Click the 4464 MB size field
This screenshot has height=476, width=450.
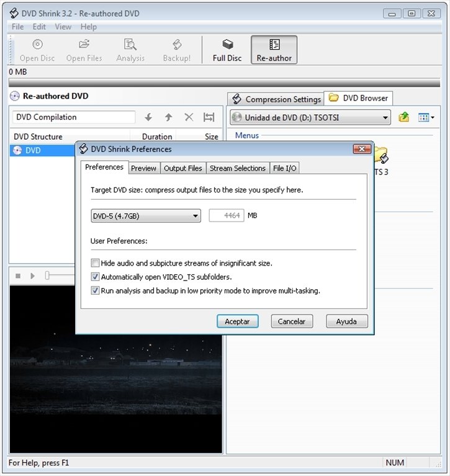point(226,215)
